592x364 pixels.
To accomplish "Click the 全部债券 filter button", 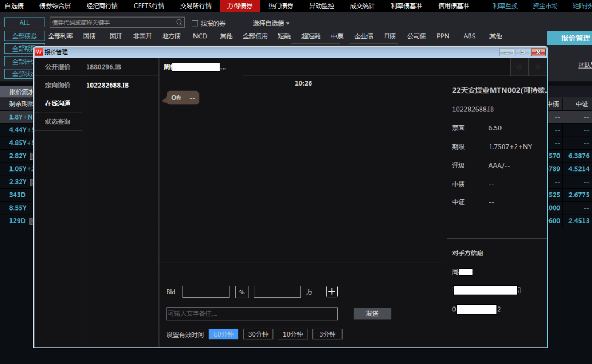I will pyautogui.click(x=25, y=36).
